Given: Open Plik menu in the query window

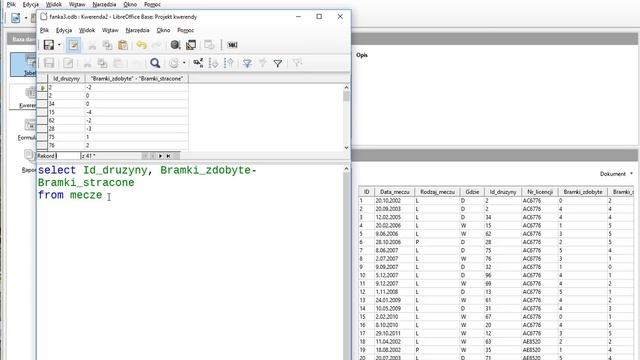Looking at the screenshot, I should (x=44, y=30).
